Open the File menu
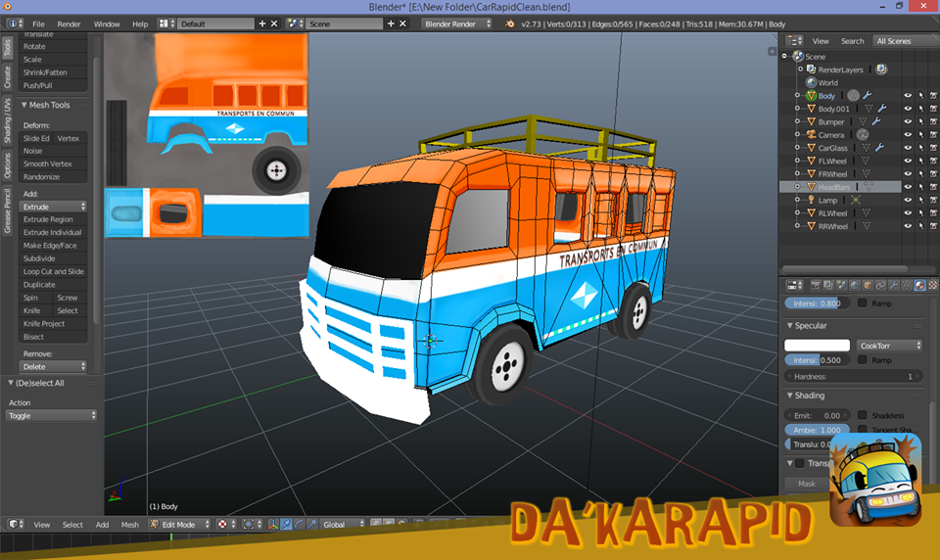This screenshot has width=940, height=560. [38, 23]
